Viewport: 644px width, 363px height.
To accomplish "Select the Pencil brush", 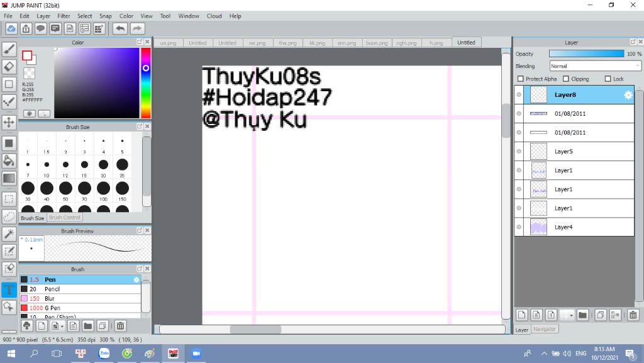I will click(80, 289).
